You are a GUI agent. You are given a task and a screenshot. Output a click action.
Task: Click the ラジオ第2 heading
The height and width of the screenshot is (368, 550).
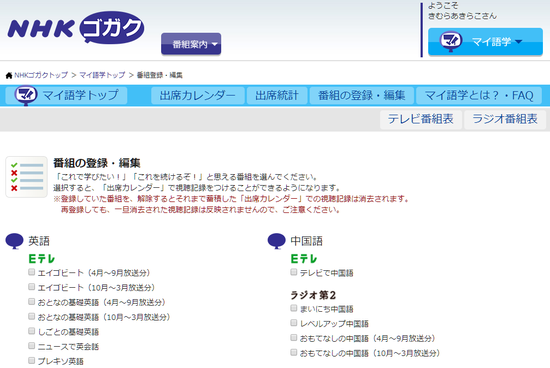click(313, 295)
